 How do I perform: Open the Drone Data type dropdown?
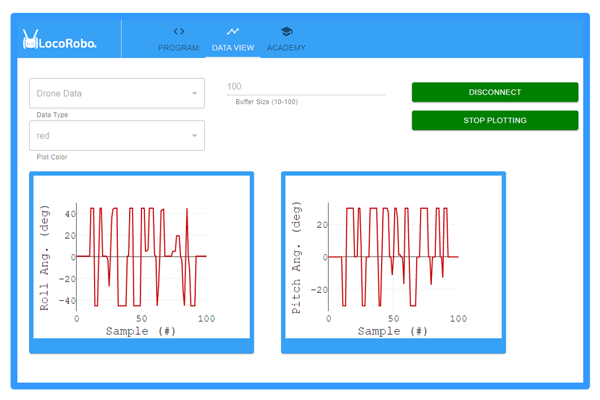[110, 94]
